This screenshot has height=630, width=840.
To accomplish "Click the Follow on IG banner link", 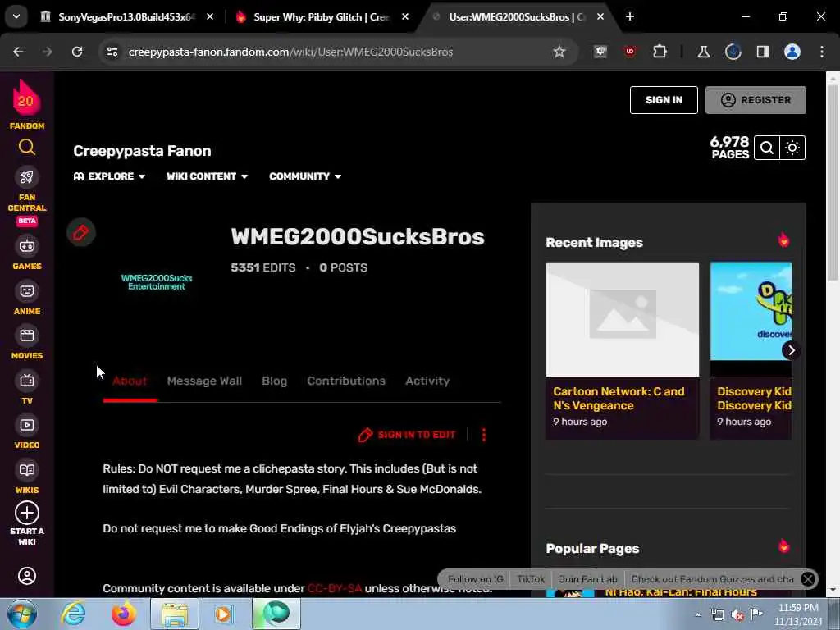I will 476,579.
